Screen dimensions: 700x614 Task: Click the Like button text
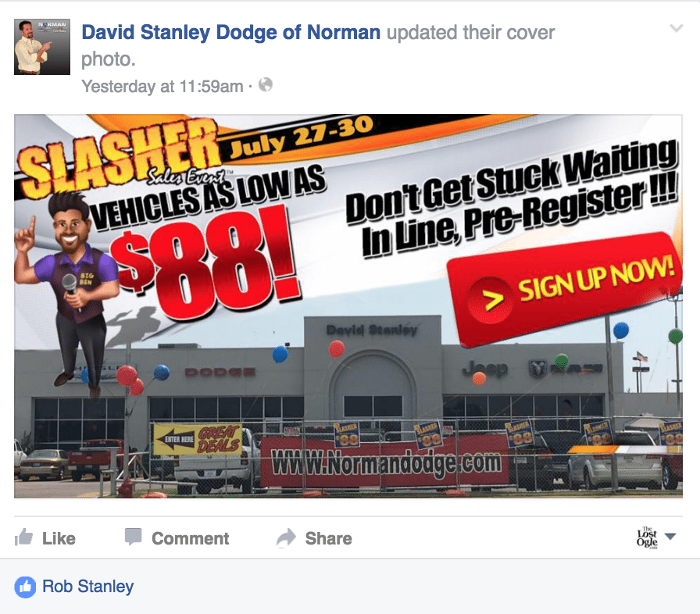coord(59,538)
